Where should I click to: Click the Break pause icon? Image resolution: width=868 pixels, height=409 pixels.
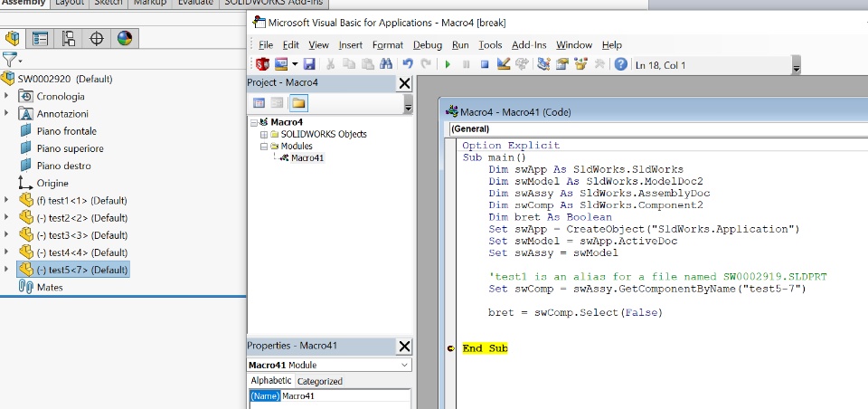[467, 65]
